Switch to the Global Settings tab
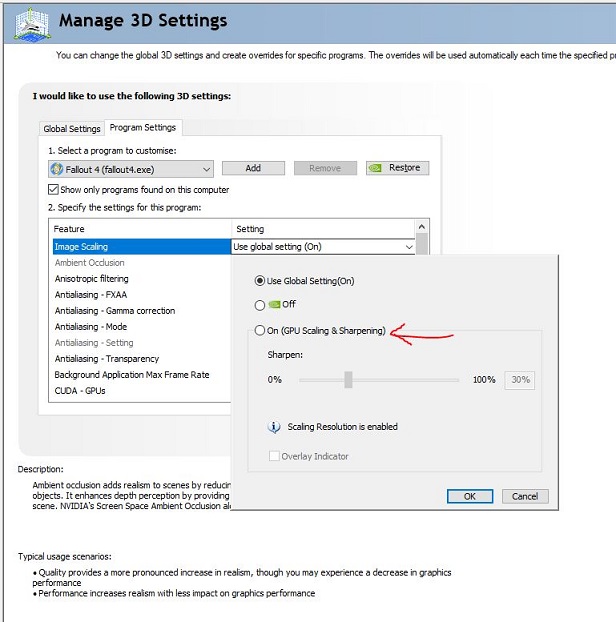616x622 pixels. point(72,129)
